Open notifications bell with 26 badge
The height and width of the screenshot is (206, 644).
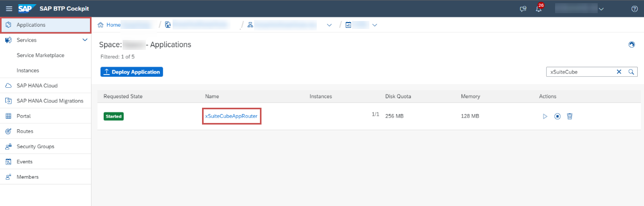[539, 8]
